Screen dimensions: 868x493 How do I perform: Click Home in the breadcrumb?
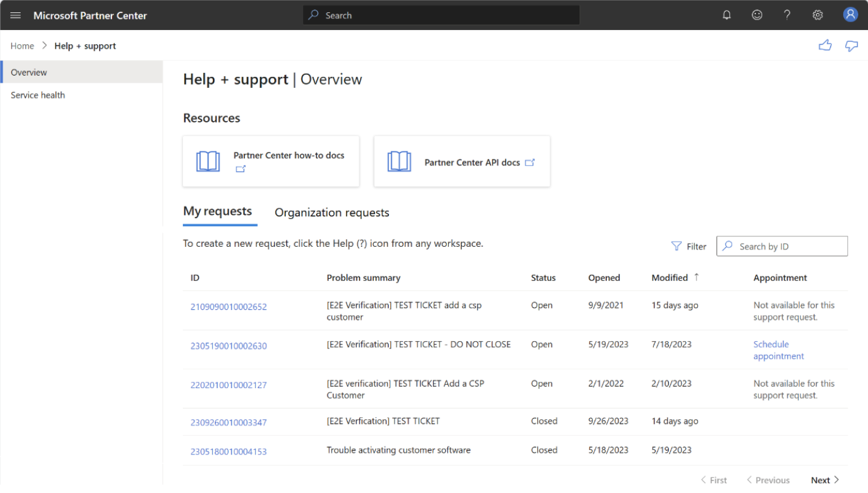(x=22, y=46)
